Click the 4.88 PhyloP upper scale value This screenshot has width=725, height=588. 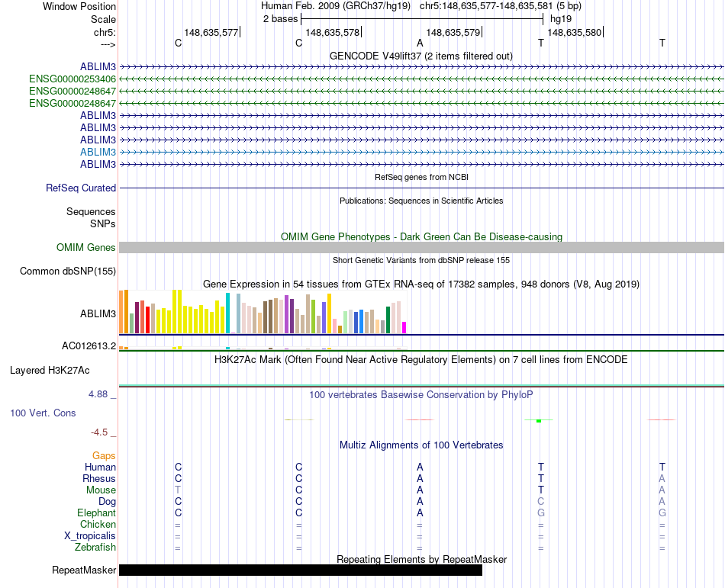(98, 394)
